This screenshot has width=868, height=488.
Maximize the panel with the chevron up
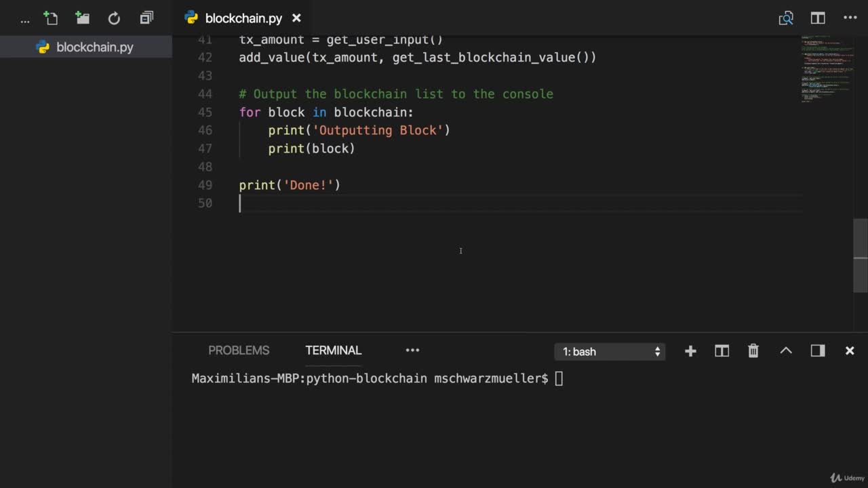(x=786, y=350)
